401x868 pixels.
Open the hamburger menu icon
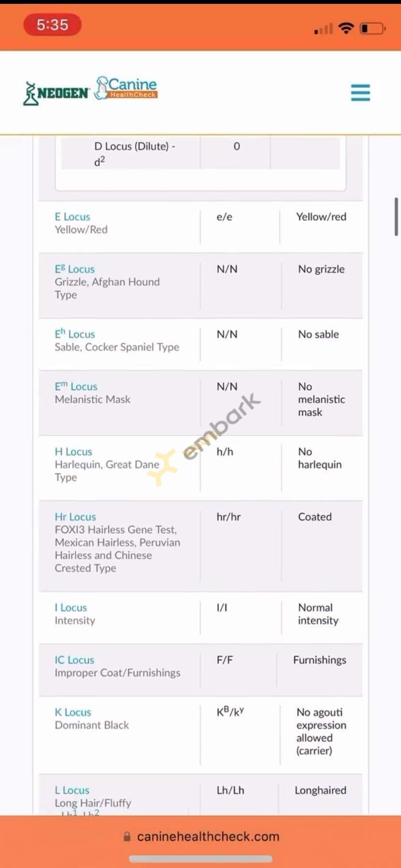tap(360, 93)
